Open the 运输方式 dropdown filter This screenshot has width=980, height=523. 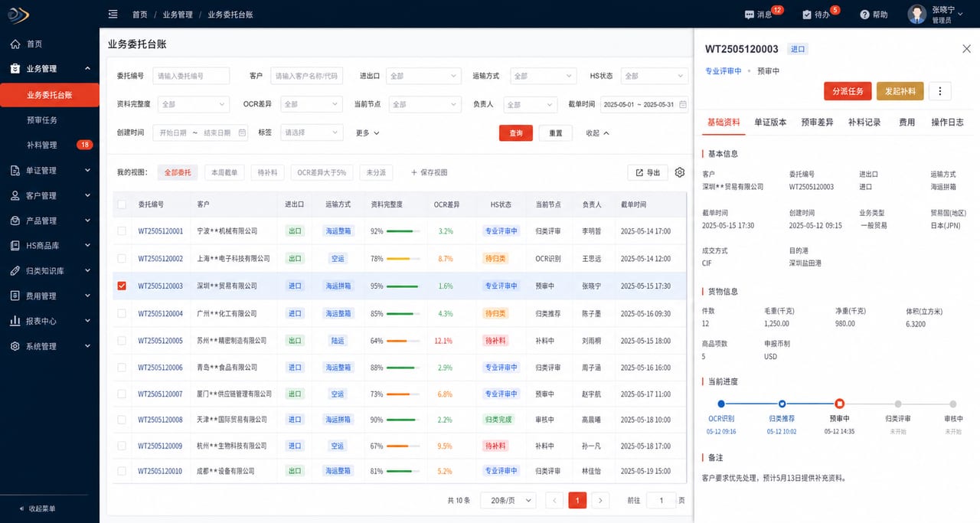543,76
